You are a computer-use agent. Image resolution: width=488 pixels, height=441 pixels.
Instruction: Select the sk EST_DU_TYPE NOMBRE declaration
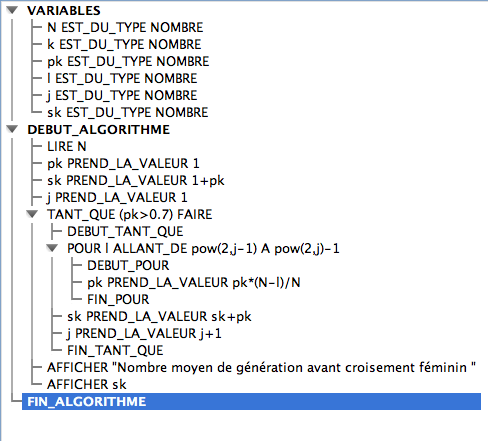(x=127, y=112)
